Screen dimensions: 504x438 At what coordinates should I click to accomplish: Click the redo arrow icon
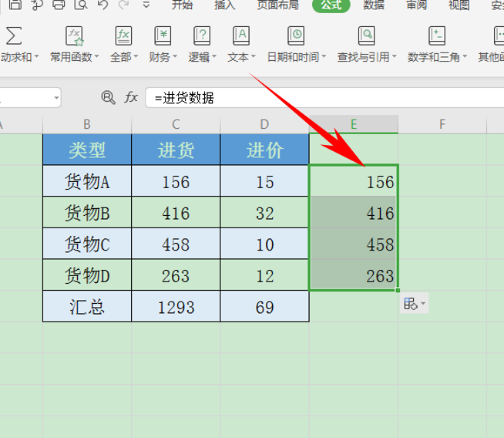(x=124, y=4)
